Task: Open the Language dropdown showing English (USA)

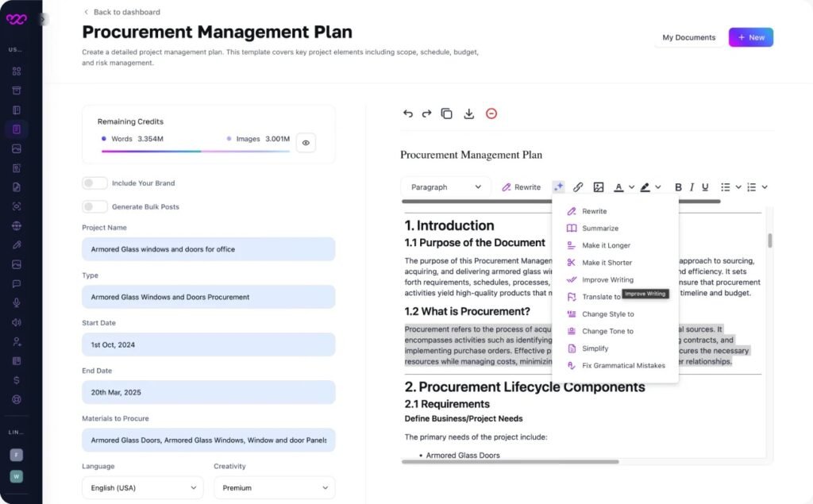Action: pyautogui.click(x=141, y=487)
